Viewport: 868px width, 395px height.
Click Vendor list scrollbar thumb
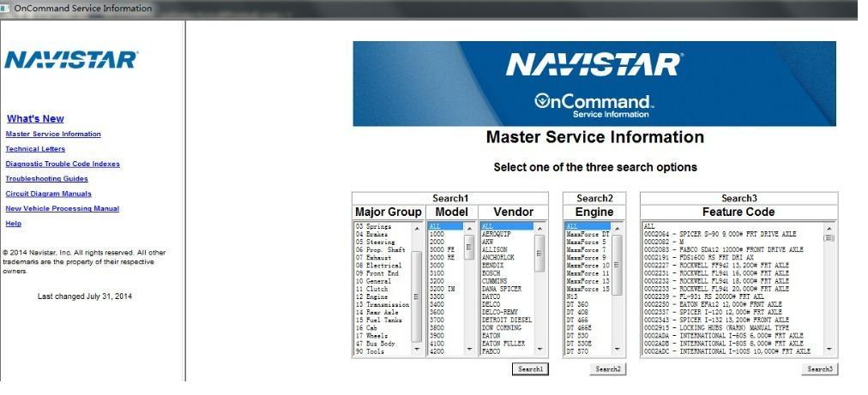coord(539,253)
